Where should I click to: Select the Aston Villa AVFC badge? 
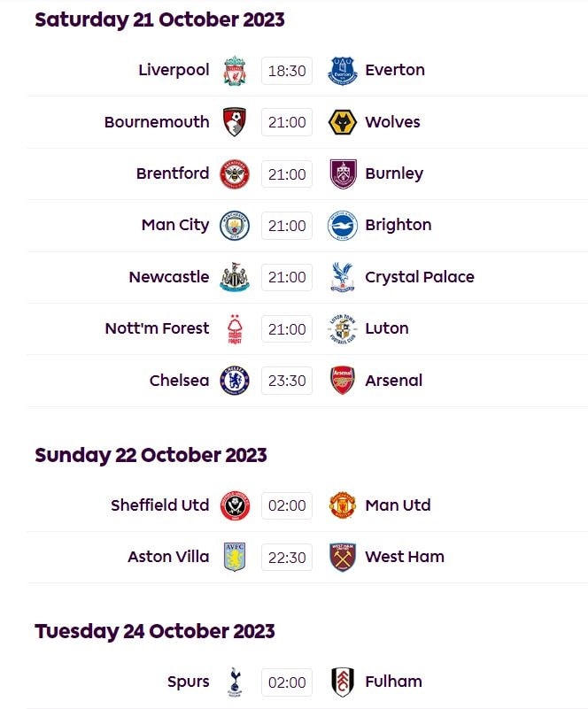point(235,557)
